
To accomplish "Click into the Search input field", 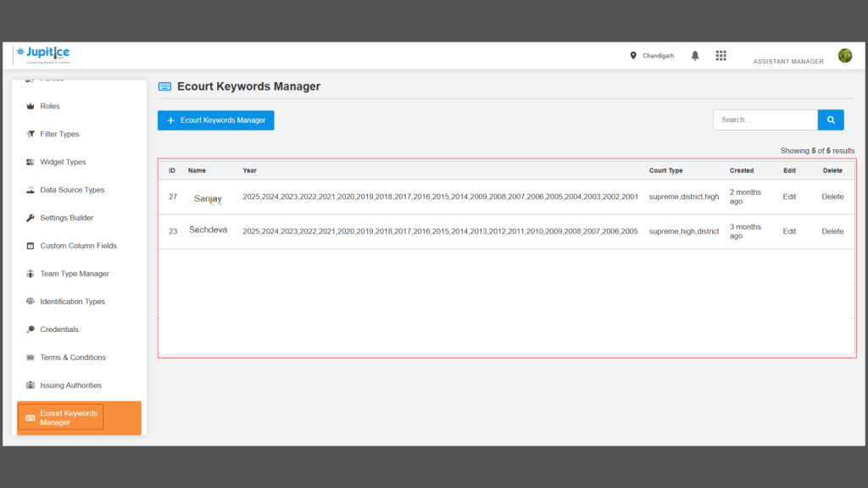I will (x=765, y=120).
